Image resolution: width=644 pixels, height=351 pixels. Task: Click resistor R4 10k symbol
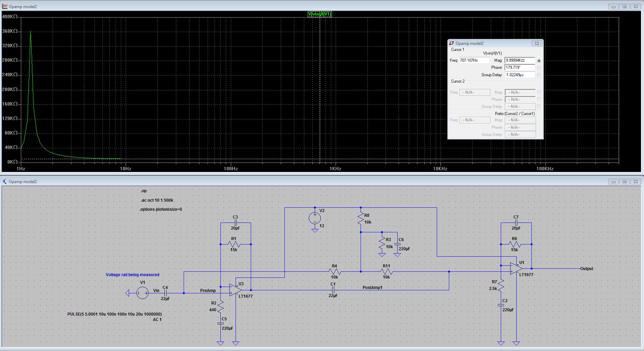334,271
